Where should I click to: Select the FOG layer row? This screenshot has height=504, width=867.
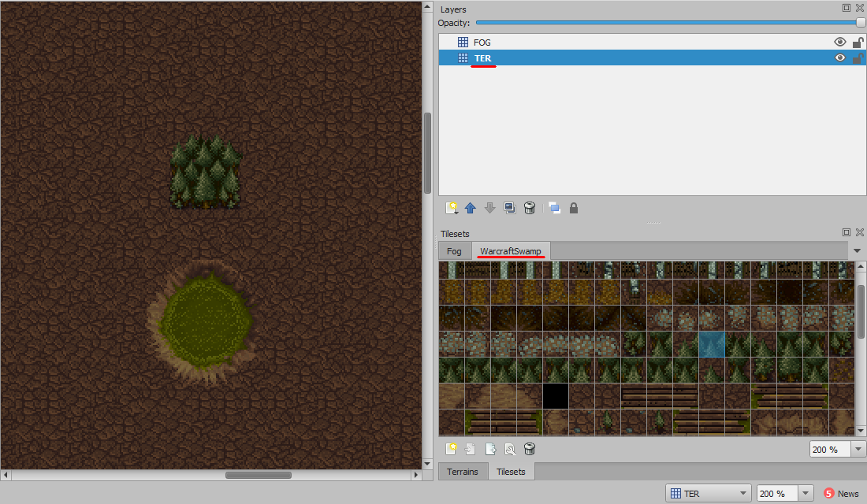click(x=652, y=42)
